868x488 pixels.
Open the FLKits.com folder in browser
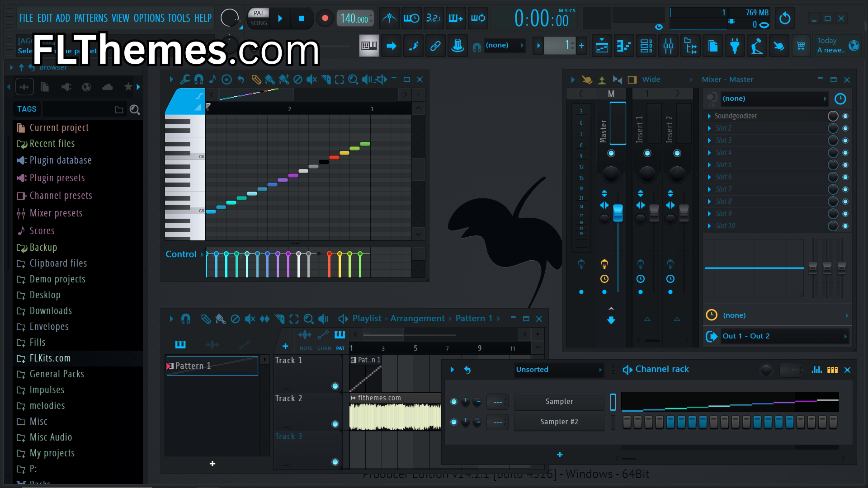click(78, 358)
